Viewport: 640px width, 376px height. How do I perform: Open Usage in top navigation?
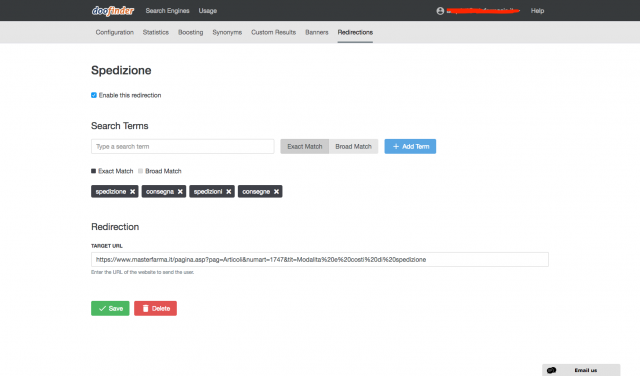208,11
